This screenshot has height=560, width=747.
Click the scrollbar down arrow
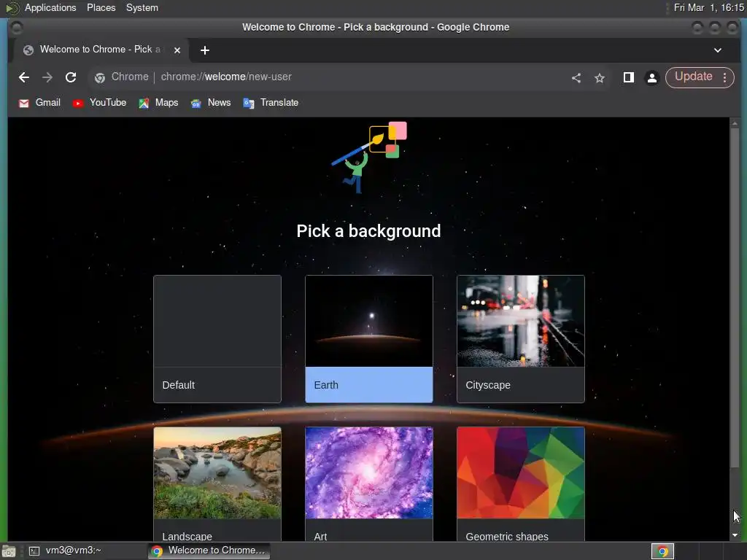point(735,535)
